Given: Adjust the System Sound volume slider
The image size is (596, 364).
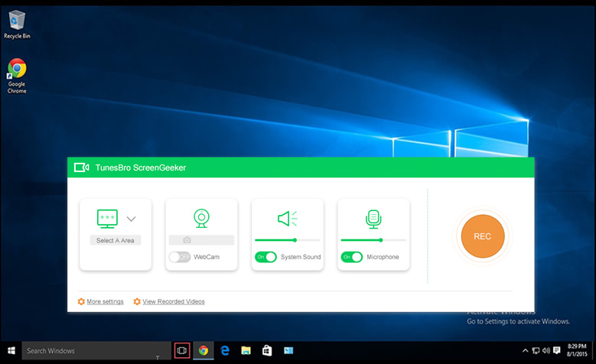Looking at the screenshot, I should (x=288, y=240).
